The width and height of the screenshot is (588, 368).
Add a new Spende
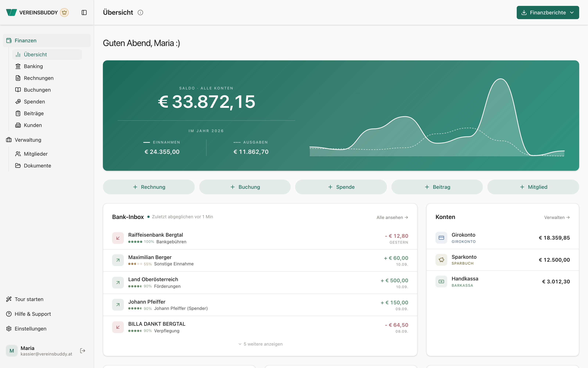341,187
